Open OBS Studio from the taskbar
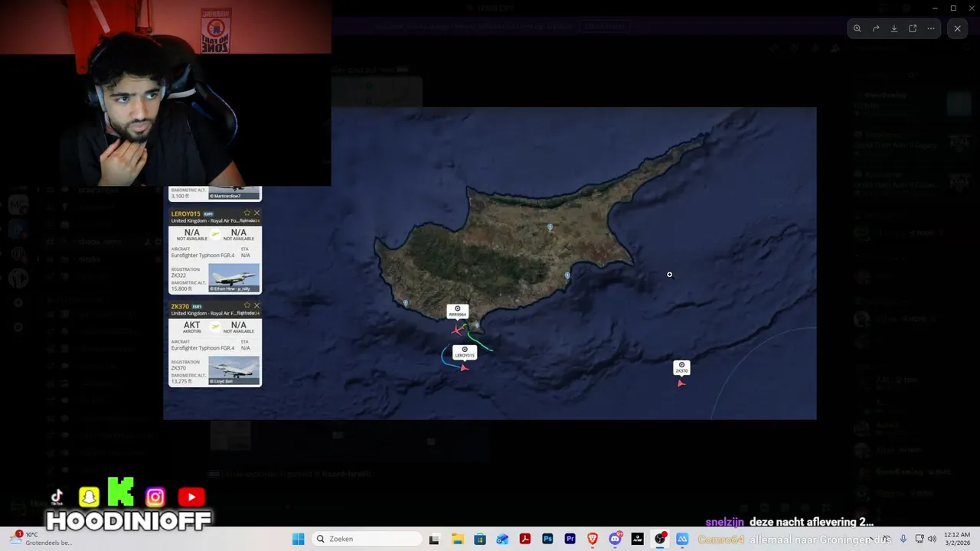The width and height of the screenshot is (980, 551). click(x=660, y=539)
